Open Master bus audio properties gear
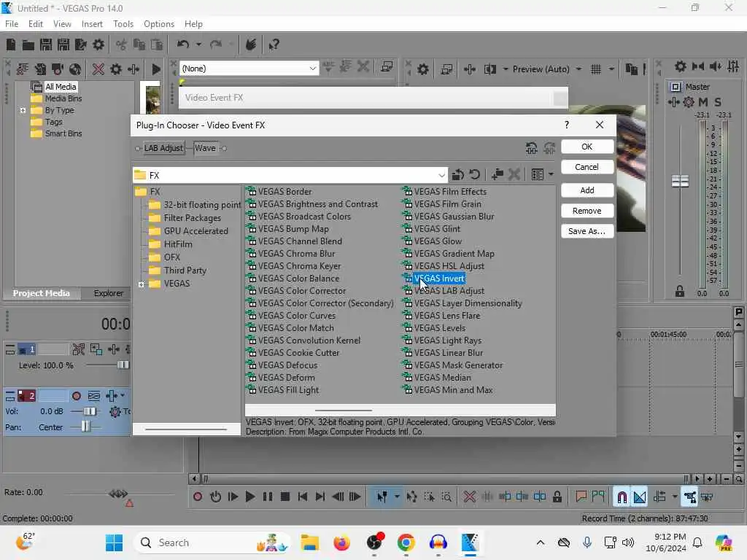The height and width of the screenshot is (560, 747). 681,66
